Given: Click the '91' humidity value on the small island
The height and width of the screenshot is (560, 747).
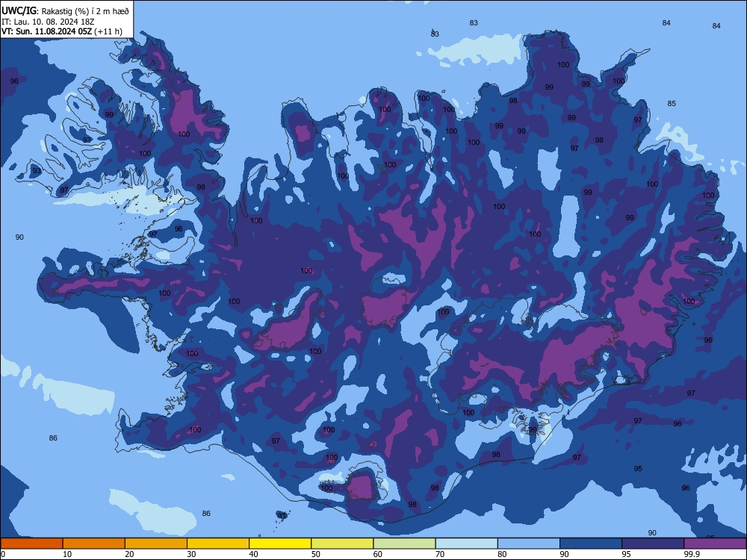Looking at the screenshot, I should 282,516.
